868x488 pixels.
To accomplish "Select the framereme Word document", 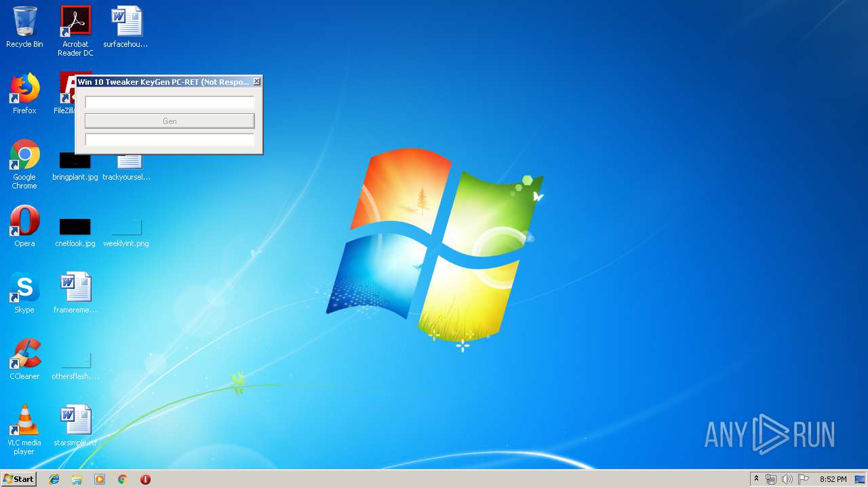I will click(75, 293).
